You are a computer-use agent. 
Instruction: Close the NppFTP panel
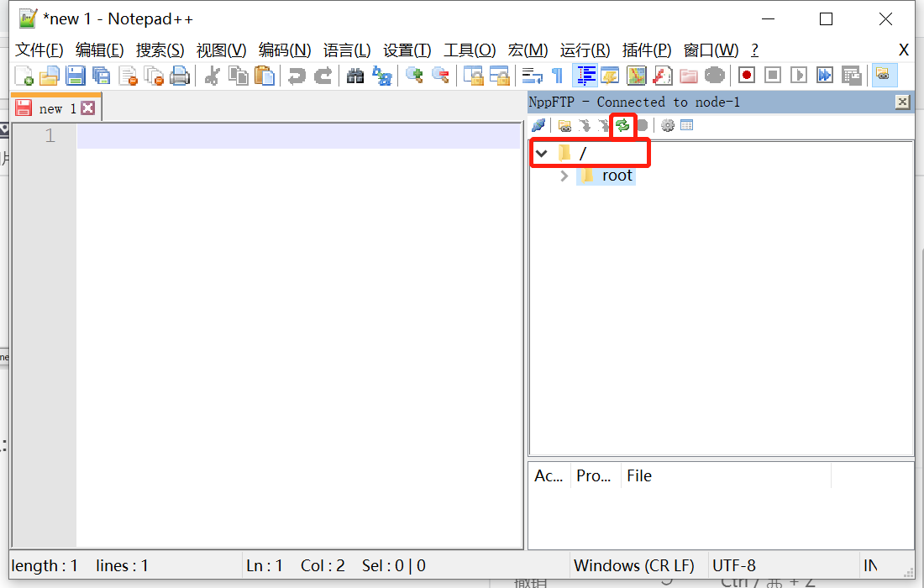[x=902, y=102]
